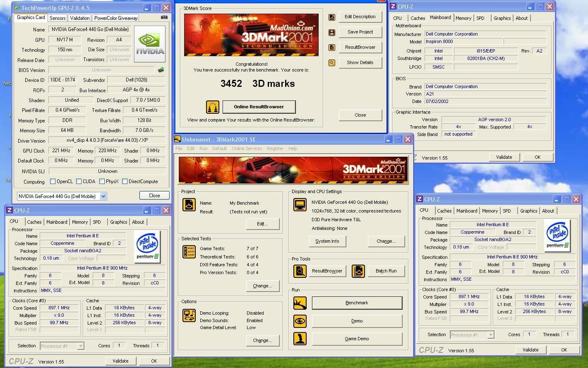Open the PowerColor Giveaway tab
The height and width of the screenshot is (368, 588).
coord(116,18)
